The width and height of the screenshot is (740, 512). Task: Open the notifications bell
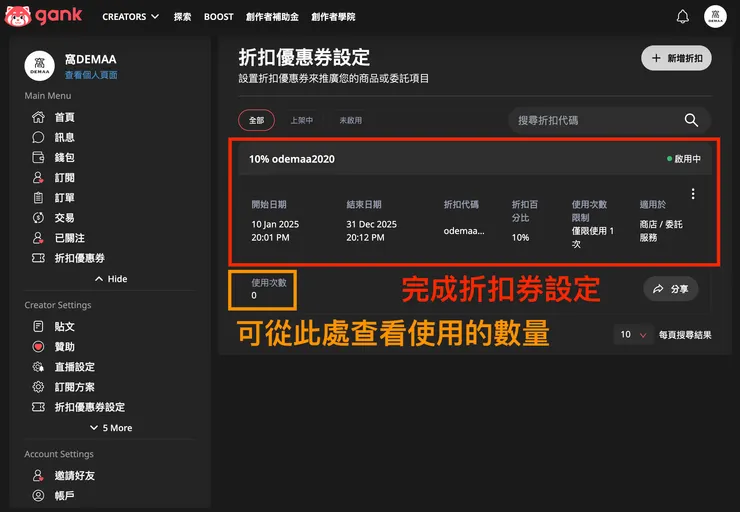click(682, 17)
